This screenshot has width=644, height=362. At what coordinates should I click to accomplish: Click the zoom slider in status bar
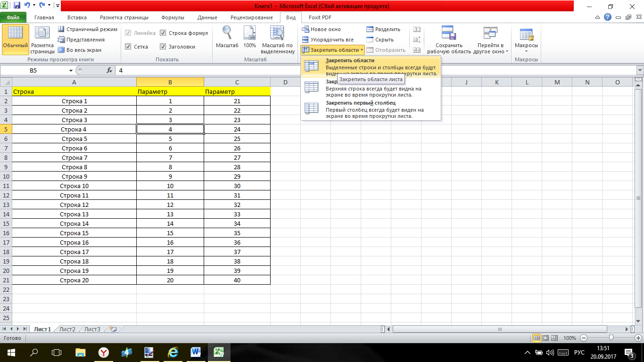click(611, 338)
